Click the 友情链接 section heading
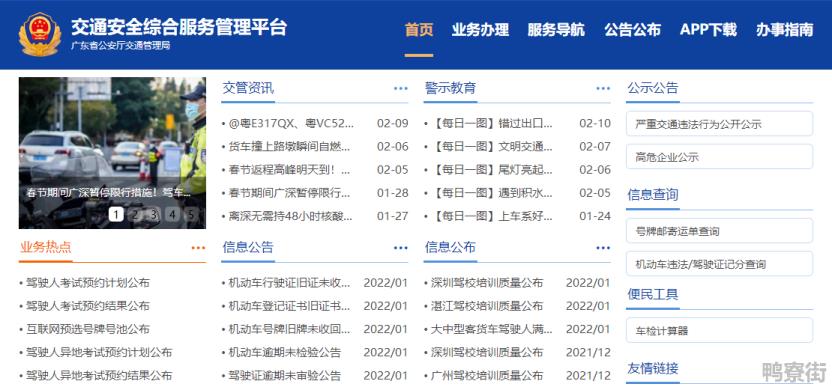The image size is (832, 387). (653, 368)
